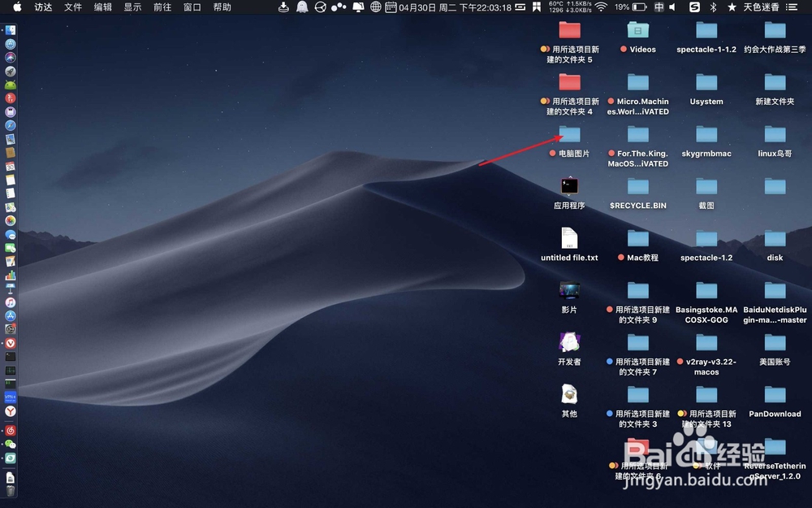Viewport: 812px width, 508px height.
Task: Open Safari compass icon in dock
Action: 11,125
